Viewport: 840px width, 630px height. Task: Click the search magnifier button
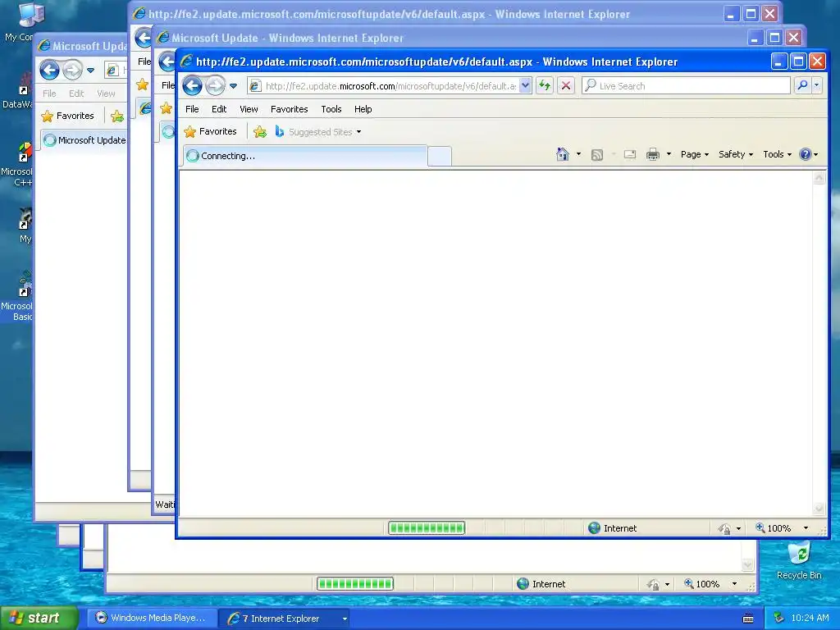click(x=802, y=85)
